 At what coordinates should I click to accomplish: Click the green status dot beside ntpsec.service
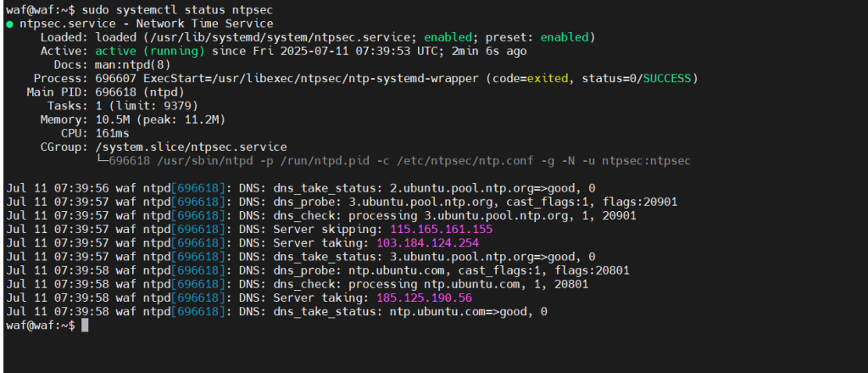[x=10, y=25]
